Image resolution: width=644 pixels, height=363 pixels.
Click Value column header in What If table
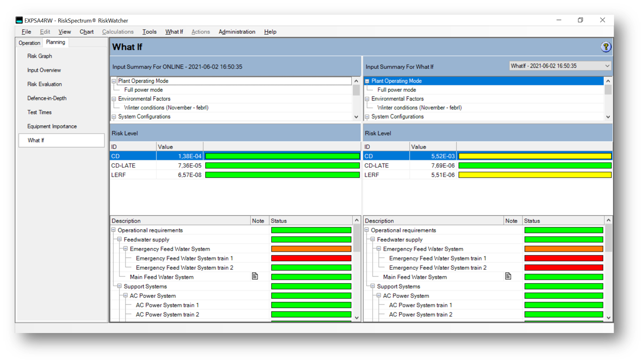(433, 147)
